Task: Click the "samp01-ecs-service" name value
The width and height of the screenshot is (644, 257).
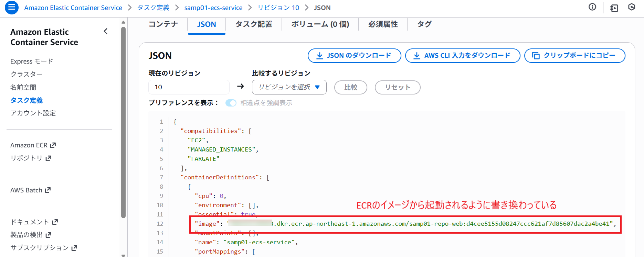Action: coord(259,242)
